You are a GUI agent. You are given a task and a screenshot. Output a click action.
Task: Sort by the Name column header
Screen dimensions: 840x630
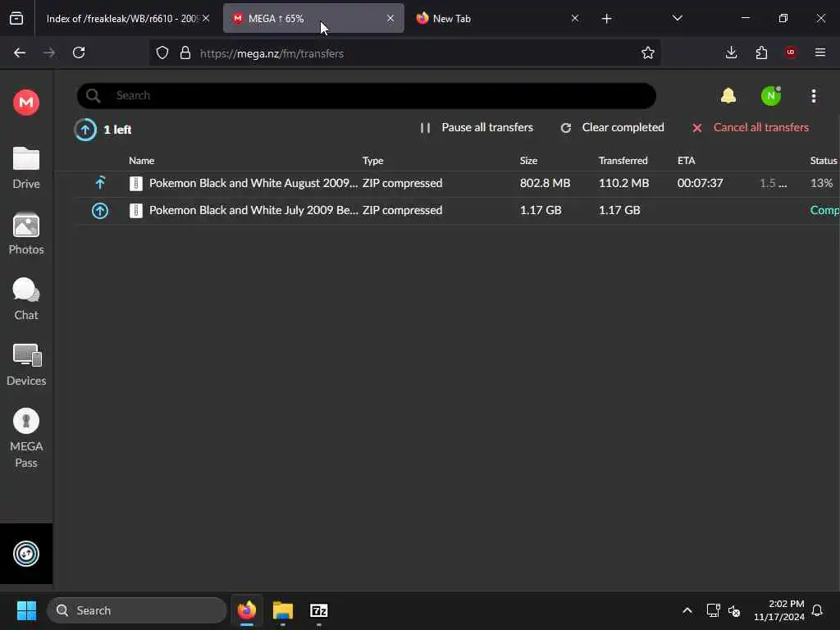[x=141, y=160]
